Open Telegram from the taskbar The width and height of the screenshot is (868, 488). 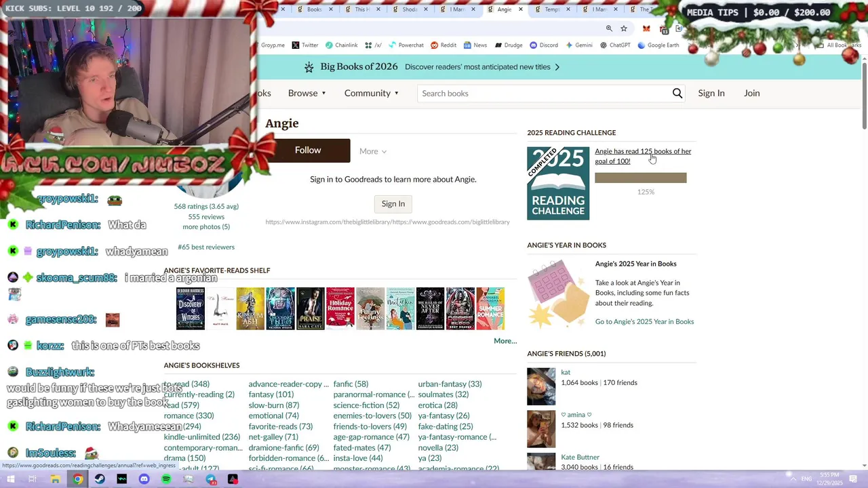pyautogui.click(x=211, y=479)
